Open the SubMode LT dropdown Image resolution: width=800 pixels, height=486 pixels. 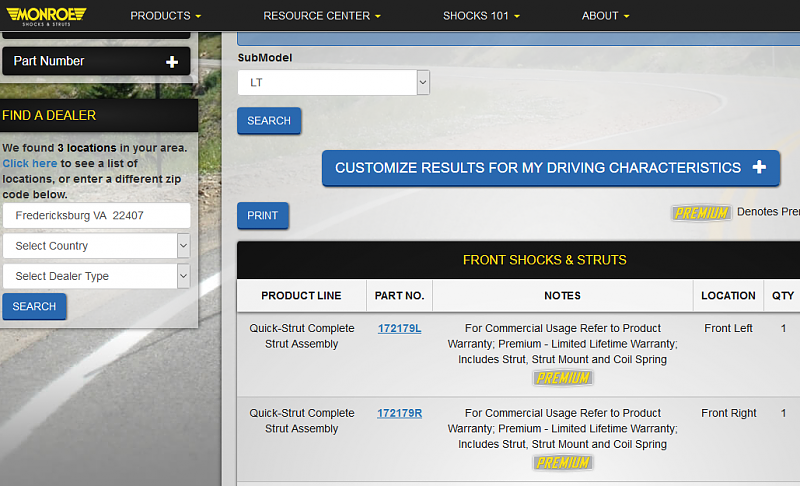point(333,83)
